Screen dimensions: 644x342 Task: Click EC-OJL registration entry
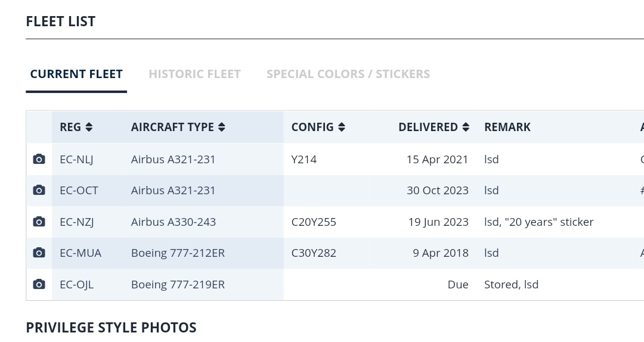coord(76,284)
